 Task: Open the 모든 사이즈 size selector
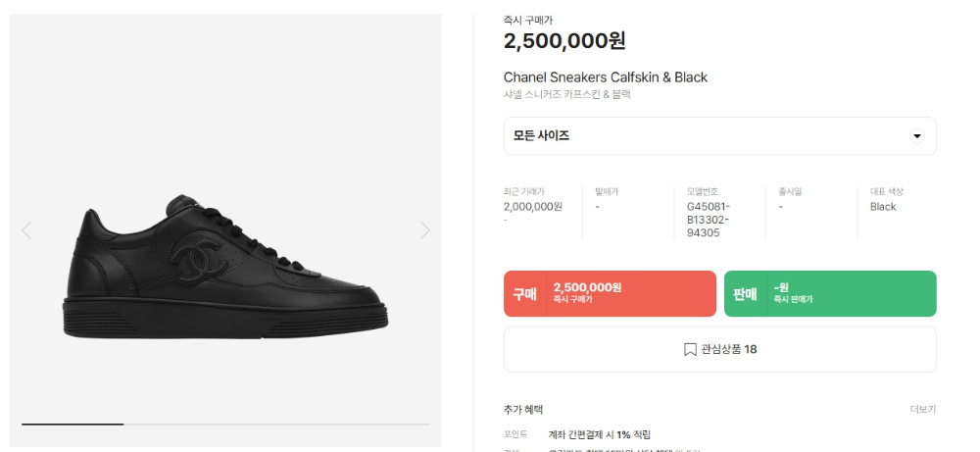pyautogui.click(x=720, y=136)
